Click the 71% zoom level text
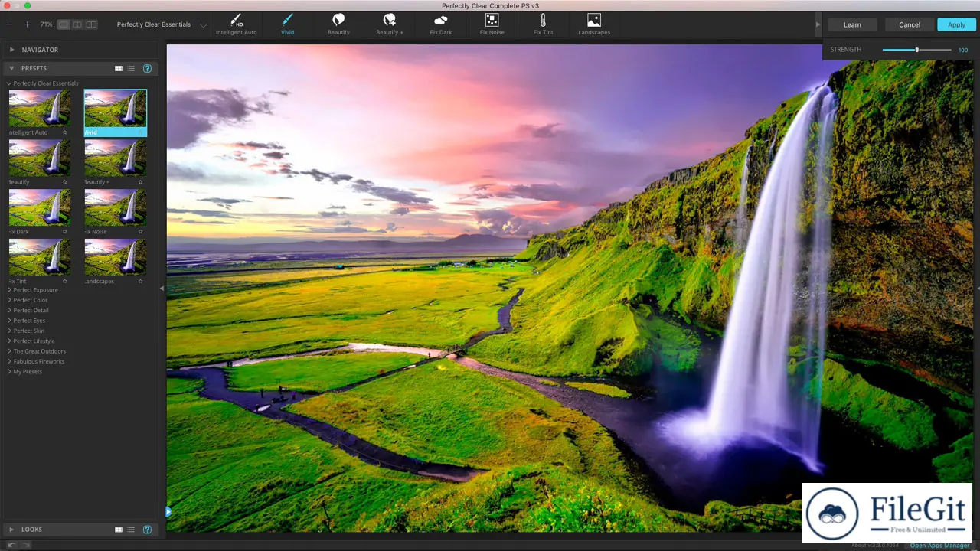 click(x=47, y=24)
